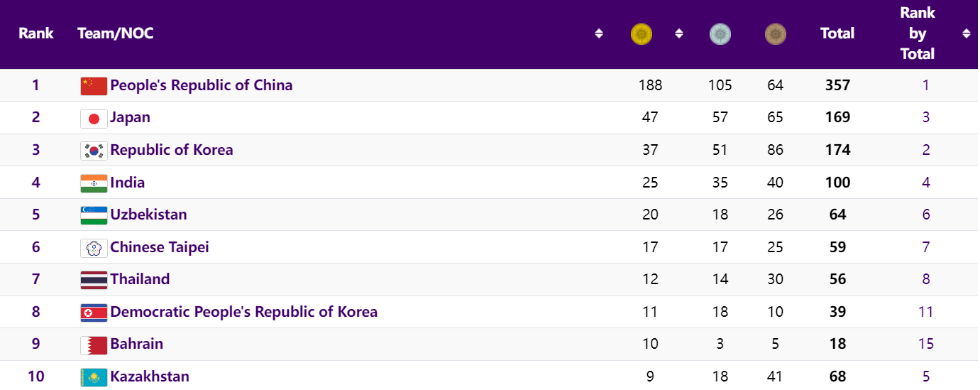Click Kazakhstan's bronze count 41
980x390 pixels.
coord(776,377)
